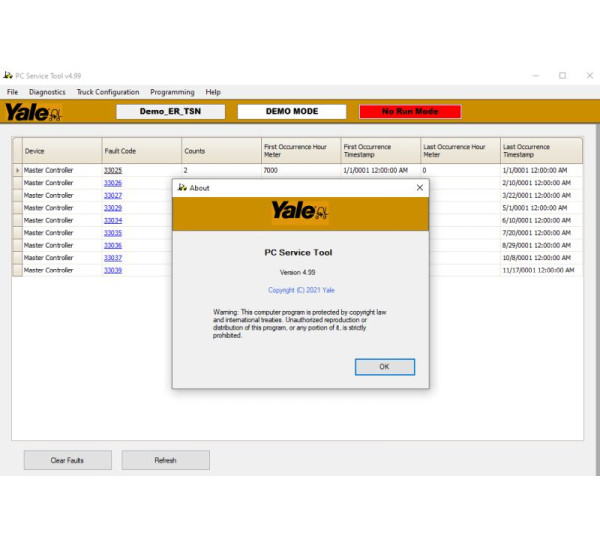Screen dimensions: 600x544
Task: Open the Help menu
Action: [213, 92]
